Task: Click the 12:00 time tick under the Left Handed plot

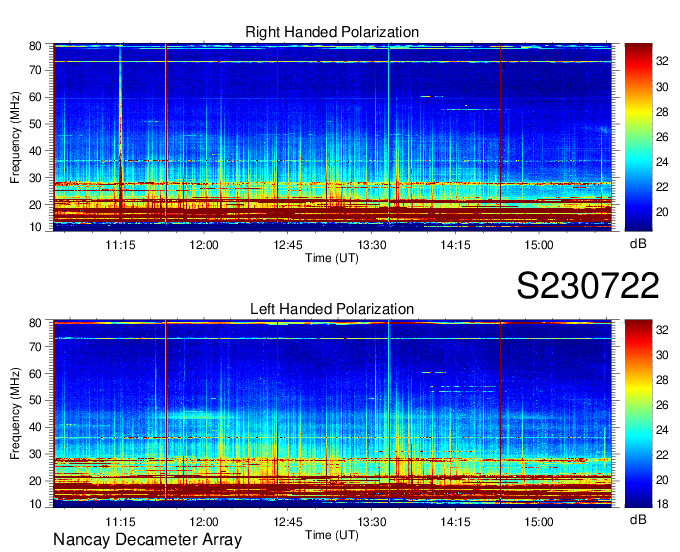Action: pos(204,521)
